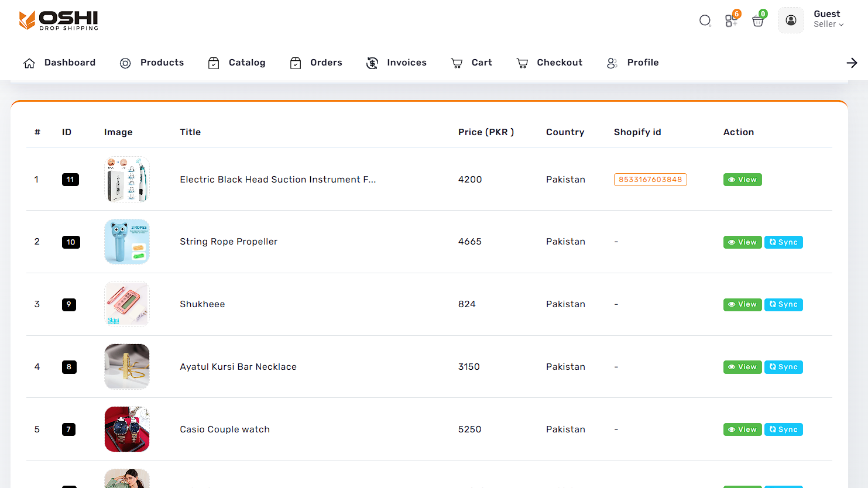Select title Ayatul Kursi Bar Necklace
This screenshot has height=488, width=868.
point(238,367)
